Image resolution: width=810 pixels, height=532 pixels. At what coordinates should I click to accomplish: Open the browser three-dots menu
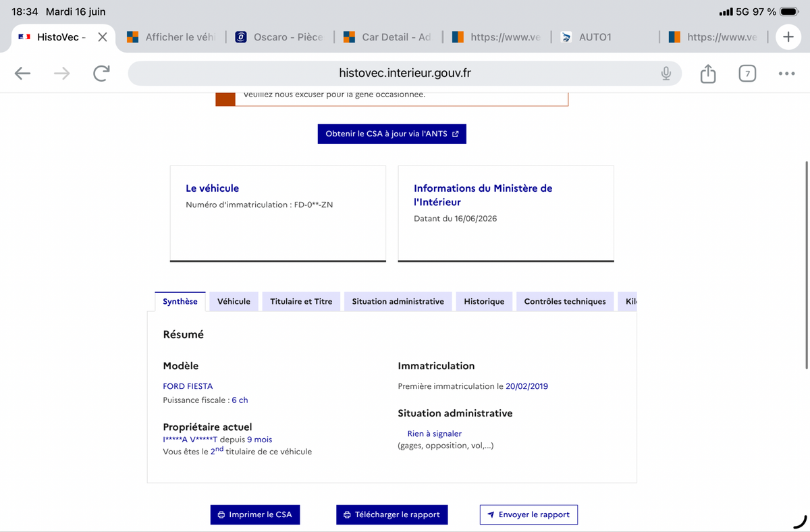point(786,74)
